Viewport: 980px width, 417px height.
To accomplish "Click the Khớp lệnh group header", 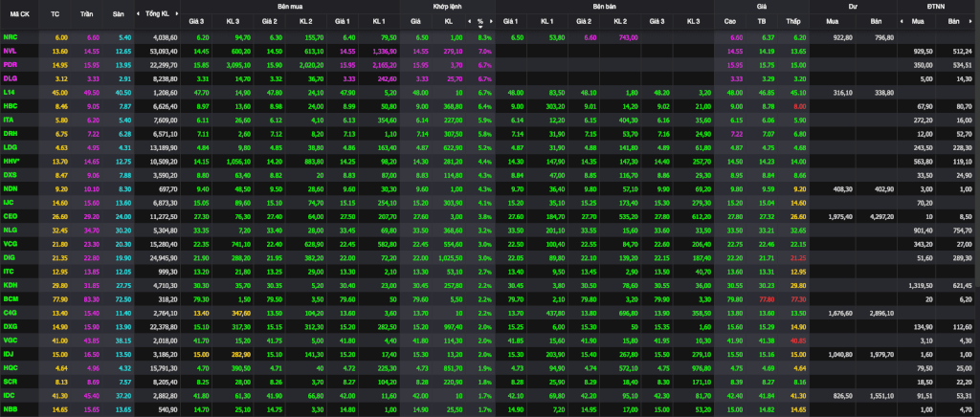I will 448,5.
